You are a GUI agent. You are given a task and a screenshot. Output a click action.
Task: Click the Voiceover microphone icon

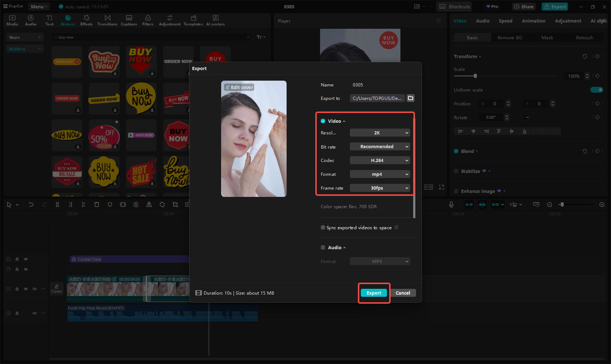coord(451,205)
